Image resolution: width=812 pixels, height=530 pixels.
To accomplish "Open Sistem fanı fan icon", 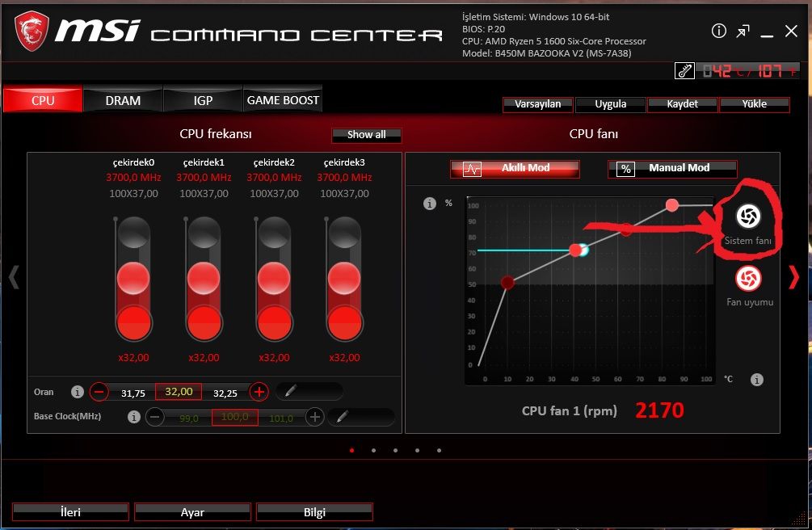I will click(x=748, y=217).
